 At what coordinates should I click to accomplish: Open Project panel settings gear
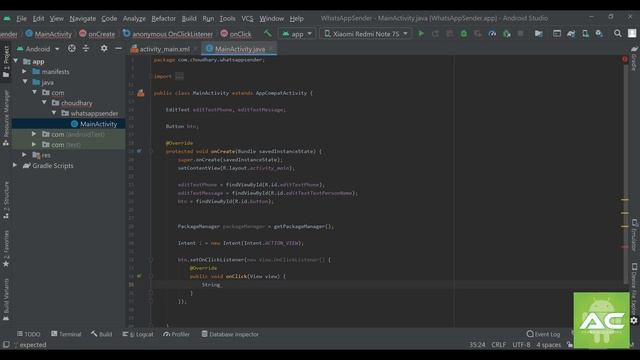click(104, 49)
